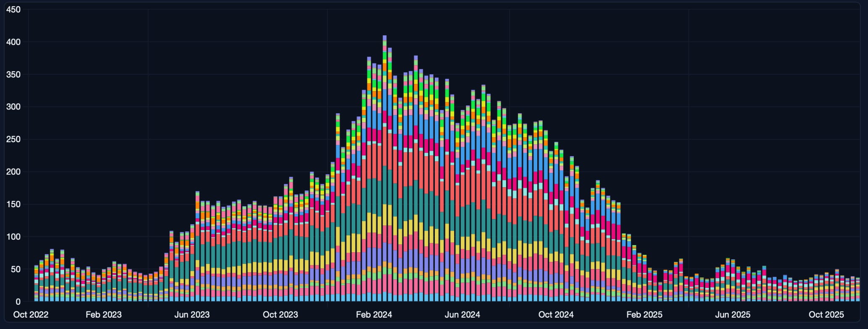Click the 'Feb 2025' x-axis label
This screenshot has width=868, height=329.
click(x=644, y=314)
